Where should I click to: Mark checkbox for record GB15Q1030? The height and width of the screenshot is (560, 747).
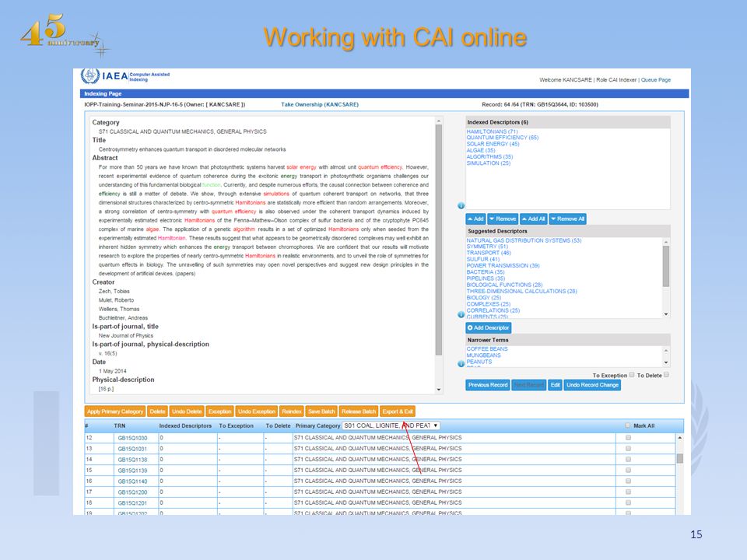629,437
